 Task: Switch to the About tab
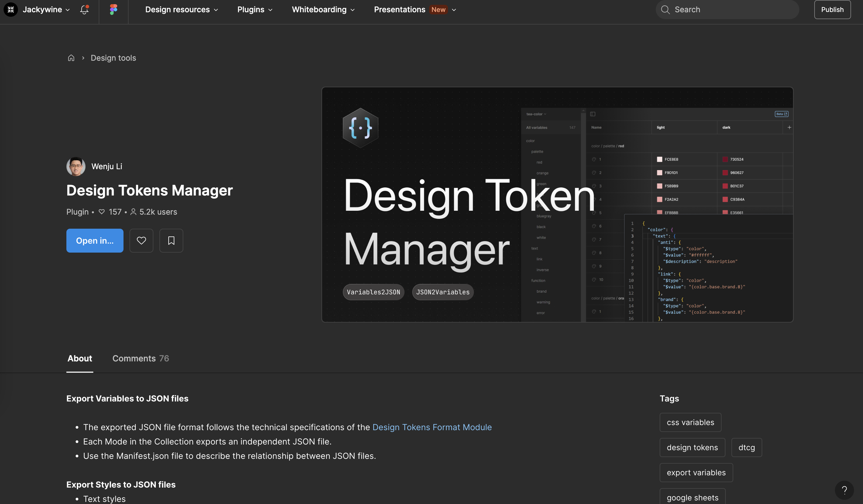(x=80, y=358)
